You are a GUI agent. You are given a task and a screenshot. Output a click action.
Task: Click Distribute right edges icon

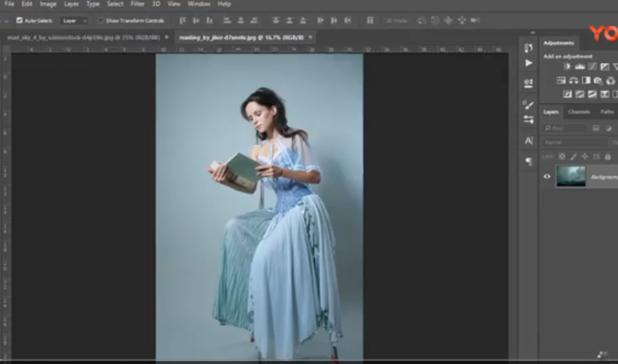(x=347, y=21)
